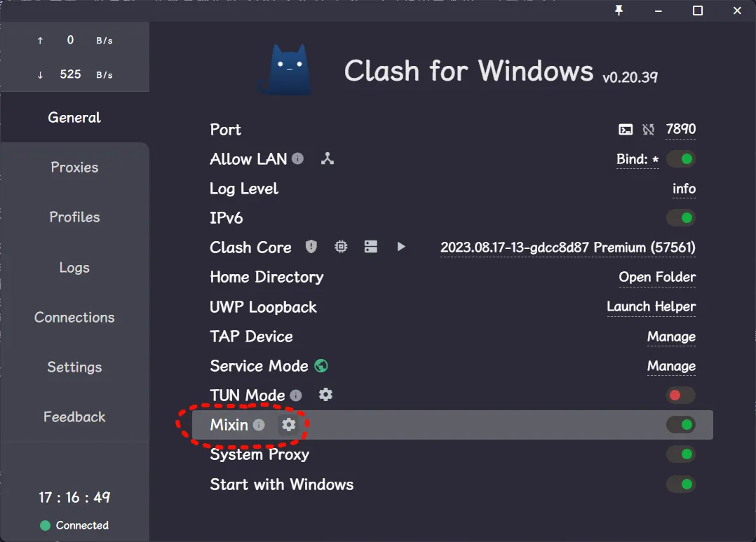The height and width of the screenshot is (542, 756).
Task: Click the Open Folder link
Action: (x=657, y=277)
